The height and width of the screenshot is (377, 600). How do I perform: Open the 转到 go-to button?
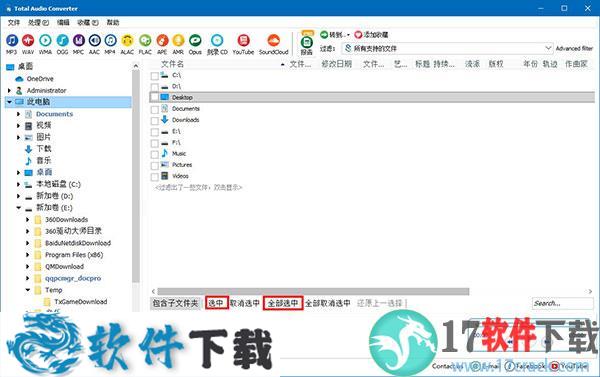click(335, 35)
